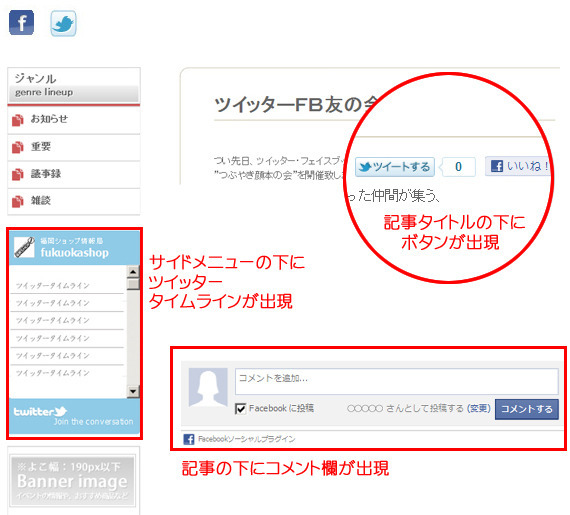Click the コメントする submit button
The width and height of the screenshot is (570, 515).
click(527, 409)
